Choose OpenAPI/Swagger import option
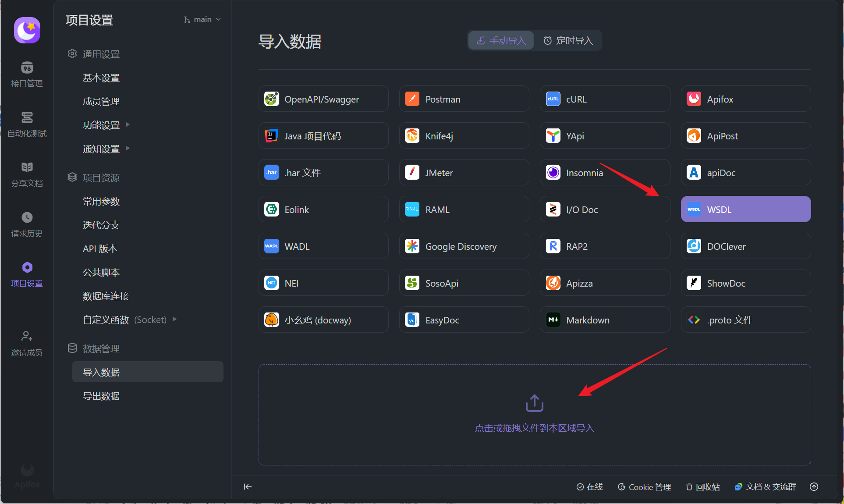Image resolution: width=844 pixels, height=504 pixels. point(323,99)
